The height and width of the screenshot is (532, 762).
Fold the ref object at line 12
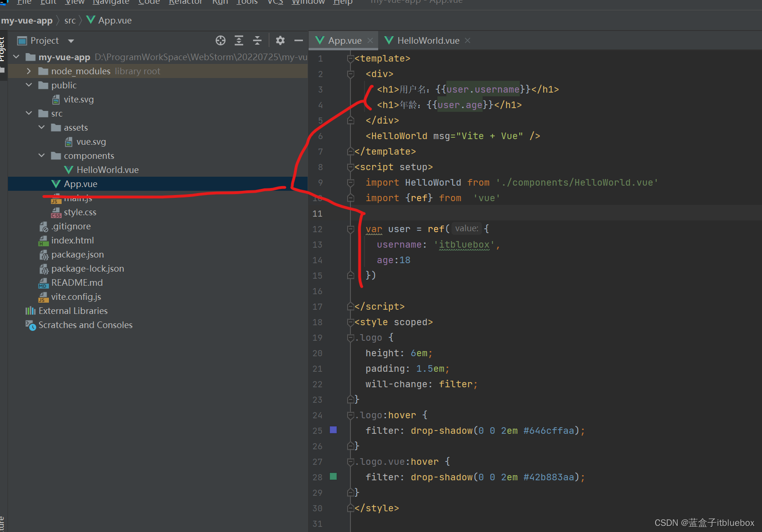tap(350, 229)
